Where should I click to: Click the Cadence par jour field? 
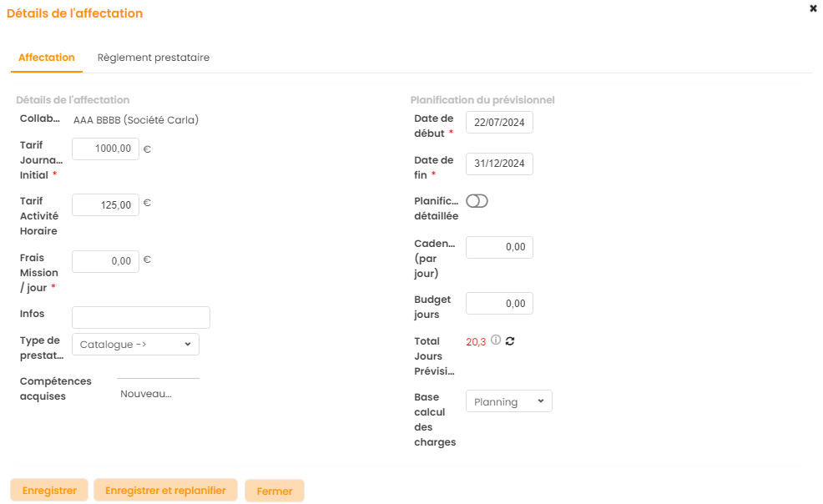point(499,247)
